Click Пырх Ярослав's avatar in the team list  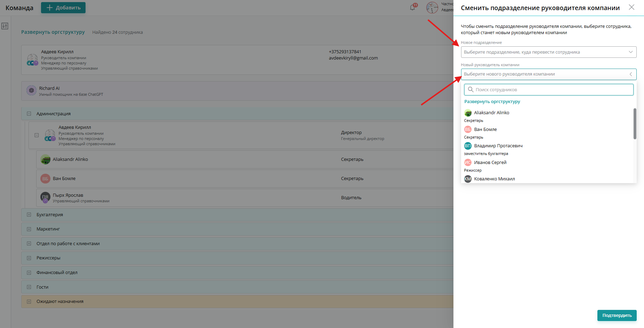[45, 197]
